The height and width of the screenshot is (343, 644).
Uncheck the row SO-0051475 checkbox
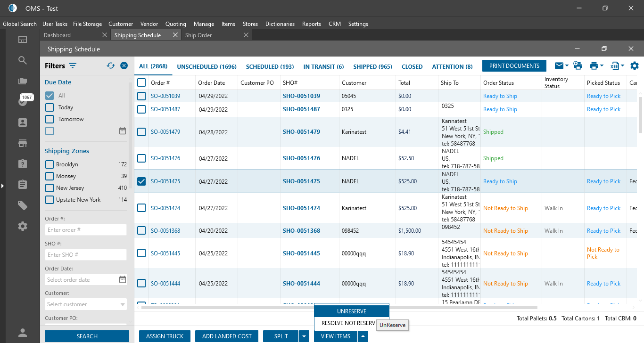[141, 181]
